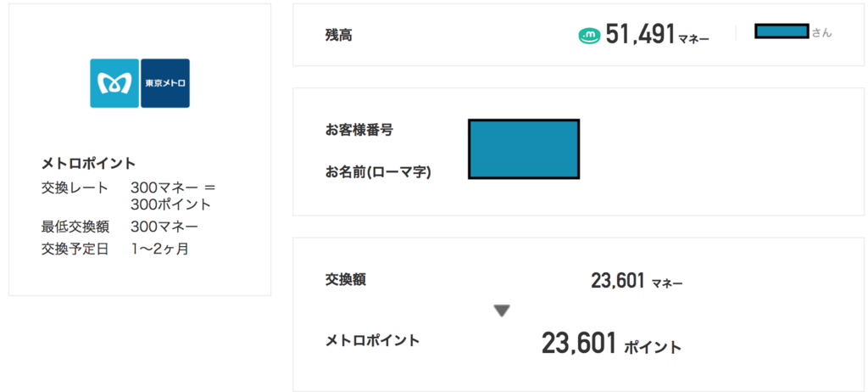The image size is (868, 392).
Task: Click the メトロポイント heading in left card
Action: pyautogui.click(x=88, y=164)
